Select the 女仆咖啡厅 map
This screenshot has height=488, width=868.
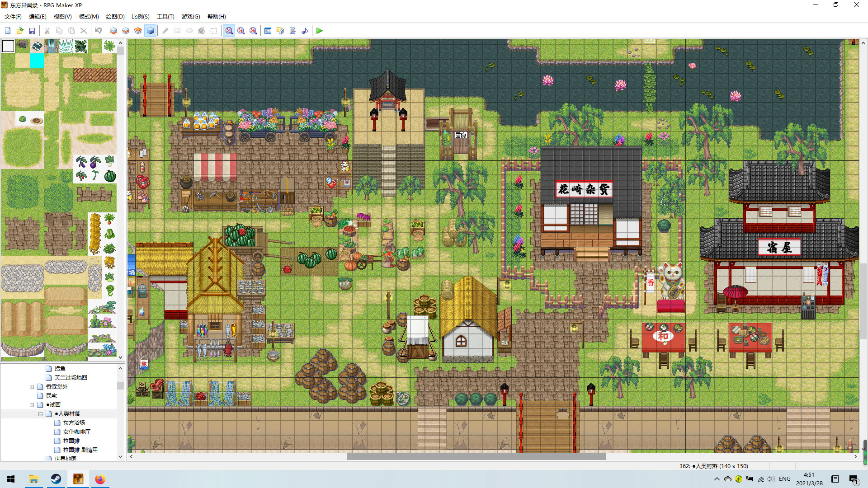[x=76, y=432]
